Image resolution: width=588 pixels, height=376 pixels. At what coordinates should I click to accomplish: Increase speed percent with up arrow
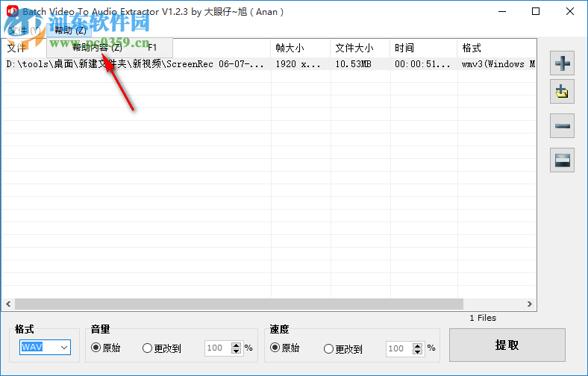click(x=417, y=346)
